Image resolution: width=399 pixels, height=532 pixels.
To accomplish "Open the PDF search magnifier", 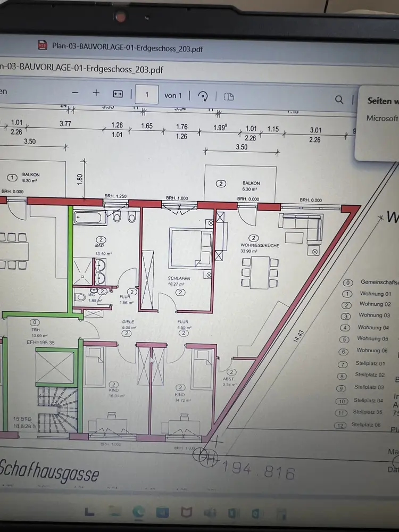I will tap(339, 99).
